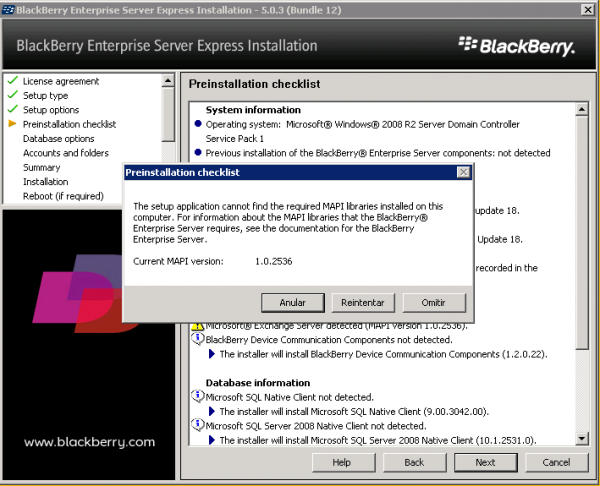Select the License agreement step
The width and height of the screenshot is (600, 486).
(61, 81)
